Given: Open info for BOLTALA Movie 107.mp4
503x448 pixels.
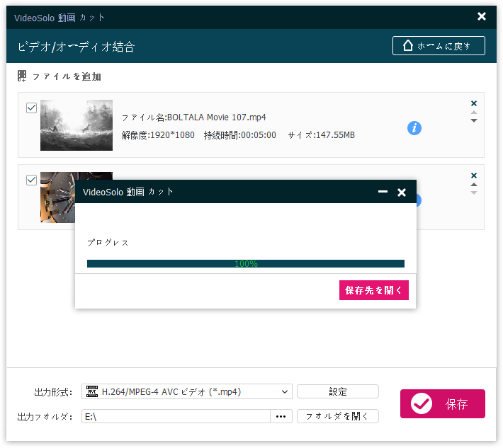Looking at the screenshot, I should pyautogui.click(x=414, y=128).
